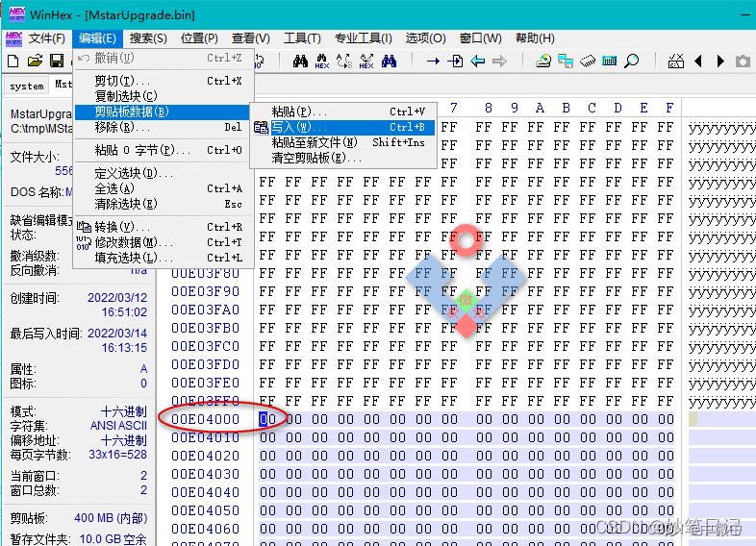
Task: Switch to the system tab
Action: (x=27, y=86)
